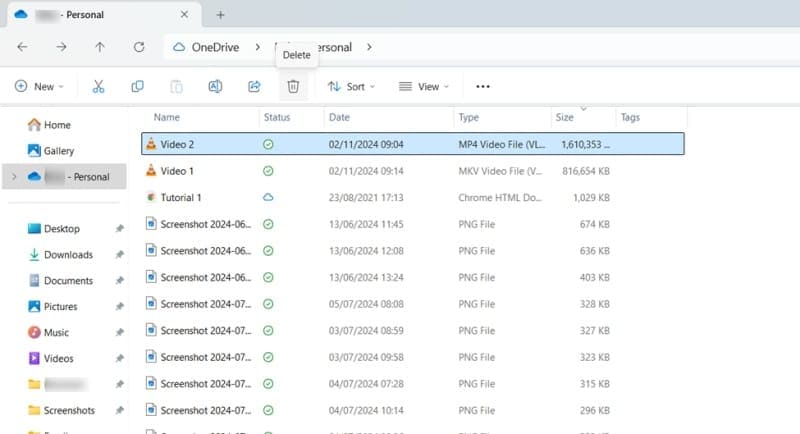Image resolution: width=800 pixels, height=434 pixels.
Task: Sort by the Status column header
Action: tap(277, 117)
